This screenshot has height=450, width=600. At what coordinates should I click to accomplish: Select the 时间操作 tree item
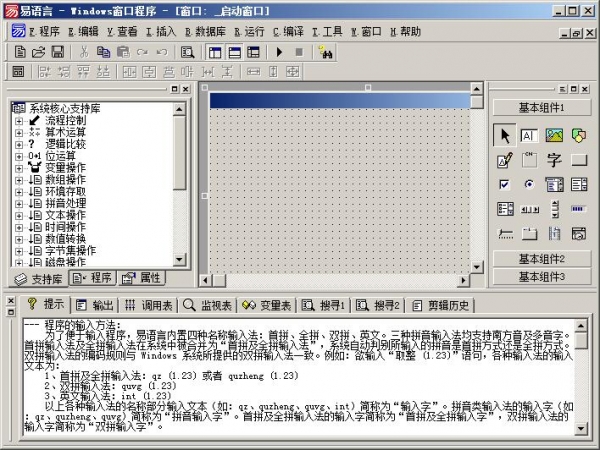coord(65,227)
